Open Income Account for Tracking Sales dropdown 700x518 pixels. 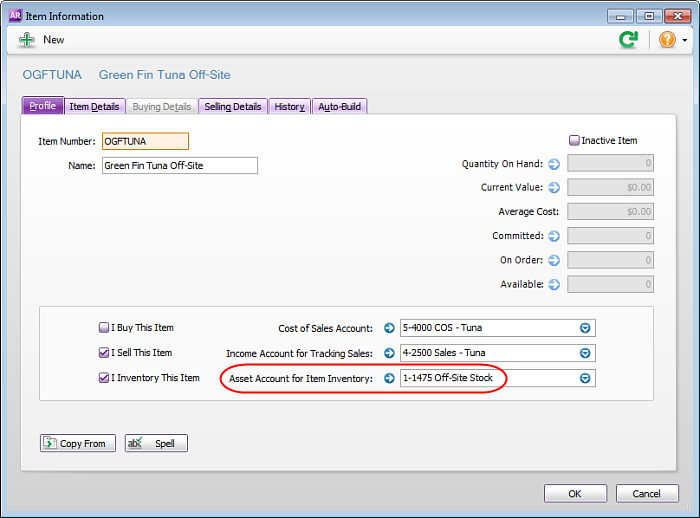pyautogui.click(x=585, y=353)
